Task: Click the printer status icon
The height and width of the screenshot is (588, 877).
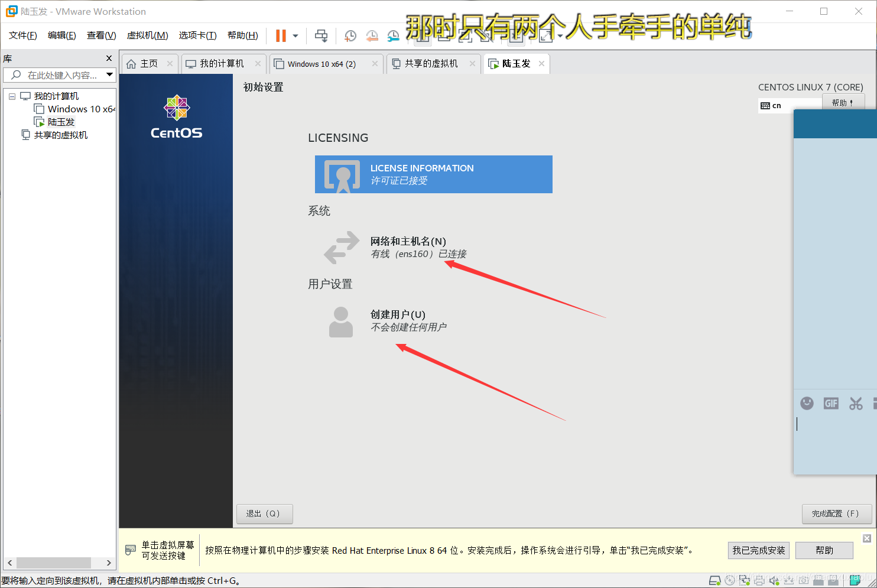Action: pyautogui.click(x=759, y=580)
